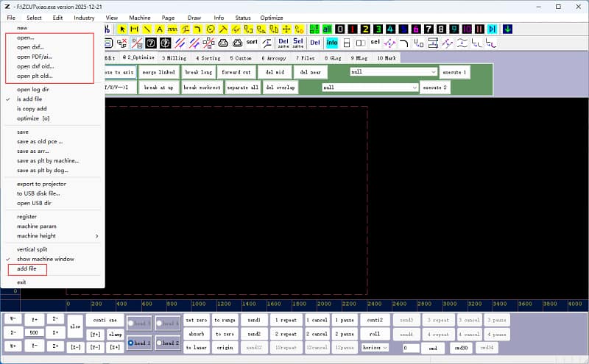The height and width of the screenshot is (364, 589).
Task: Click the scissors cut icon
Action: click(107, 29)
